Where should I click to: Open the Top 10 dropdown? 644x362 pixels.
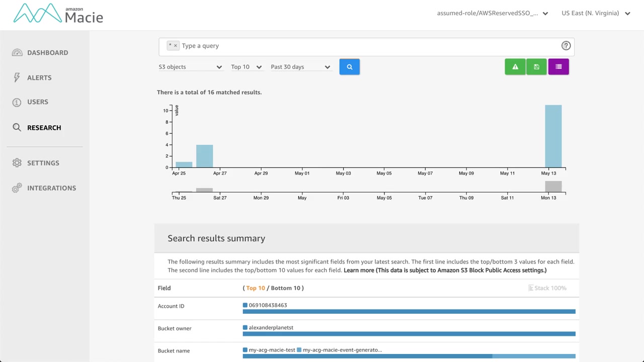pyautogui.click(x=246, y=67)
